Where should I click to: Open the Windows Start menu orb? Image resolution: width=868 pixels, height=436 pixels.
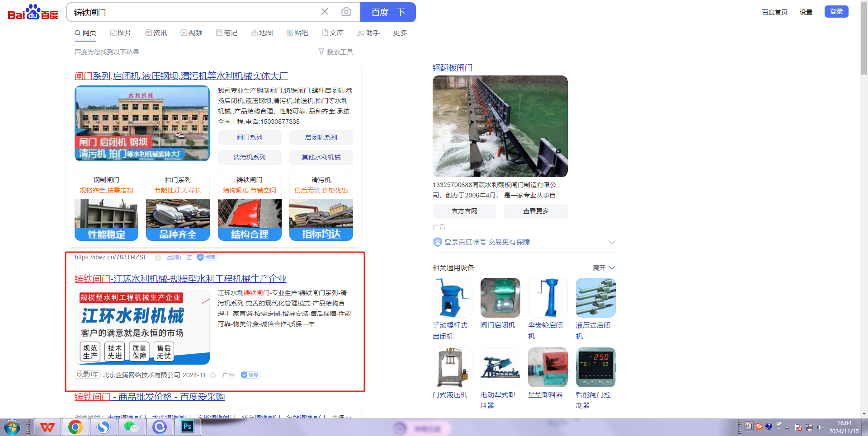click(x=12, y=427)
